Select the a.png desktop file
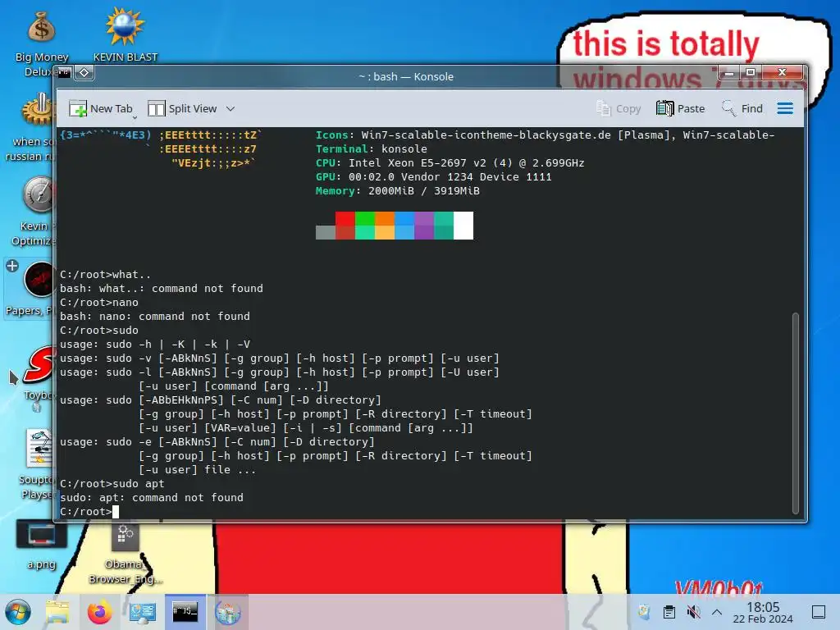The image size is (840, 630). tap(42, 545)
